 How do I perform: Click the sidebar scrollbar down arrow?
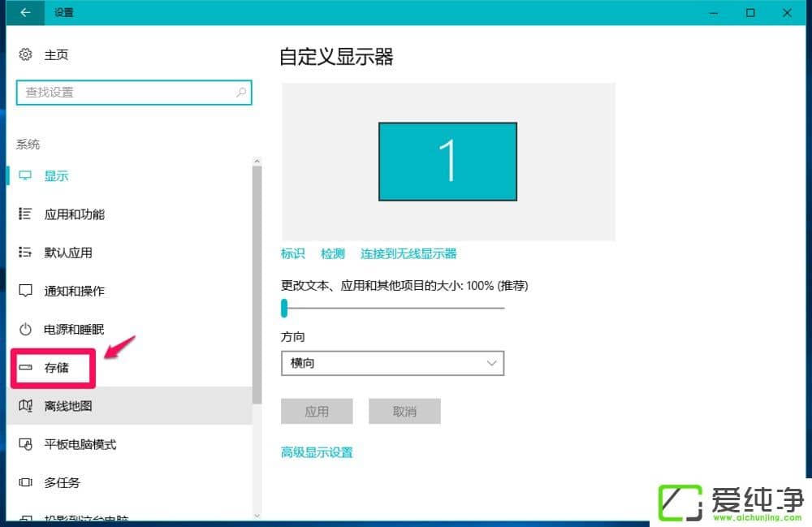tap(257, 516)
